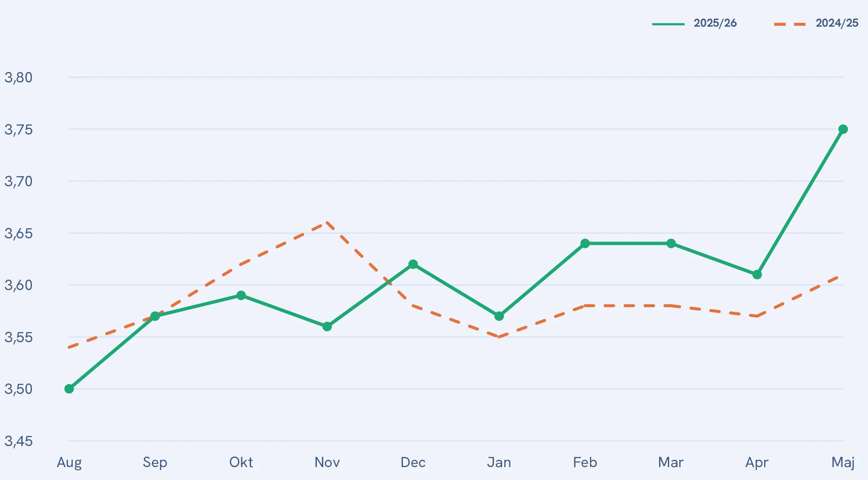This screenshot has height=480, width=868.
Task: Click the green Apr data point
Action: pos(757,275)
